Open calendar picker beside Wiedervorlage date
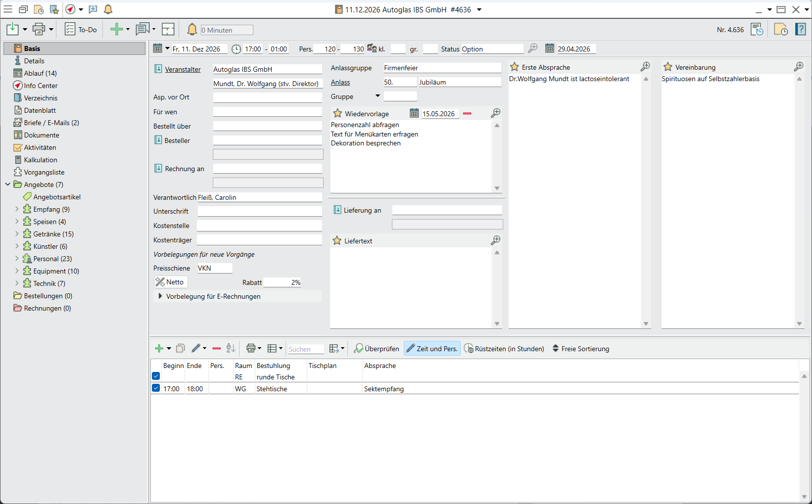 tap(414, 113)
